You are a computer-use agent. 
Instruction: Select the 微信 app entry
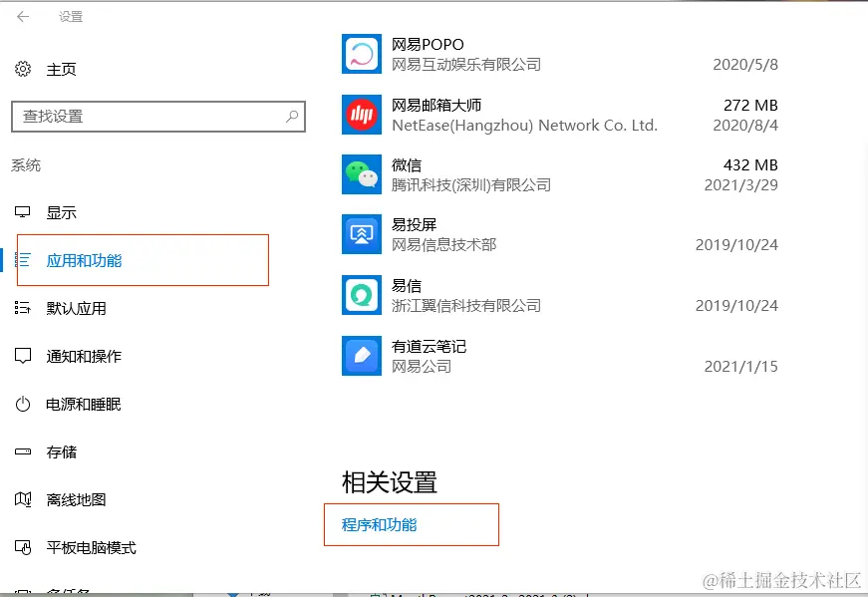[560, 174]
